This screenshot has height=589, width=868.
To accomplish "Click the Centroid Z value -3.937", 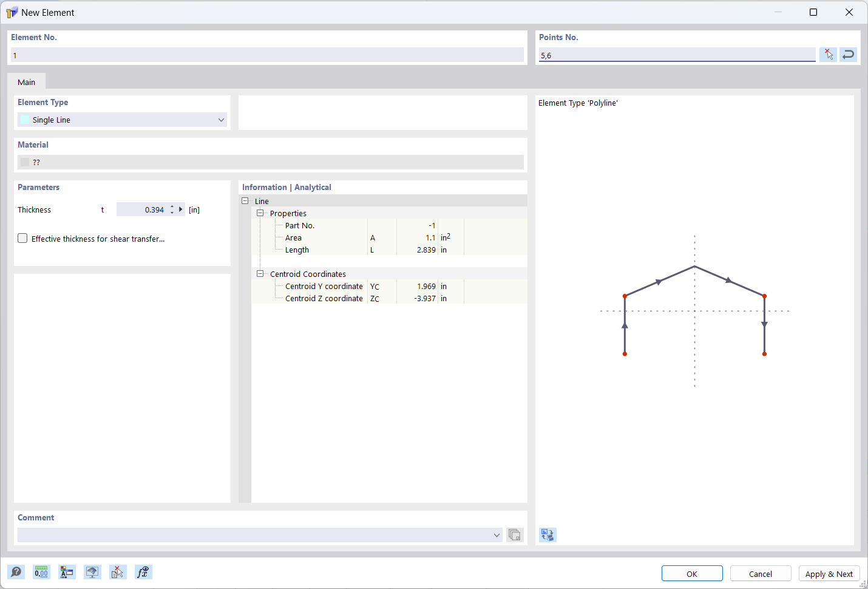I will pos(425,298).
